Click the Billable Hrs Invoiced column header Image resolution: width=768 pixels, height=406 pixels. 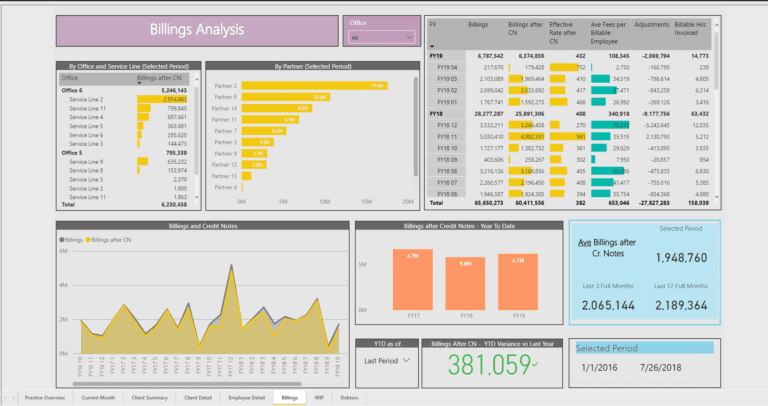point(690,29)
